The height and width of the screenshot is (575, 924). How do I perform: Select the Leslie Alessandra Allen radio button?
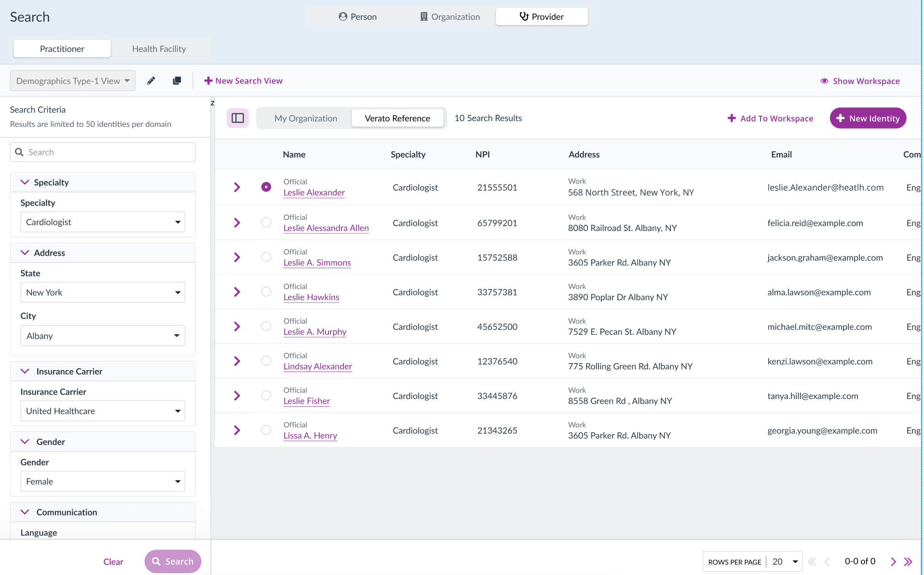pos(266,222)
